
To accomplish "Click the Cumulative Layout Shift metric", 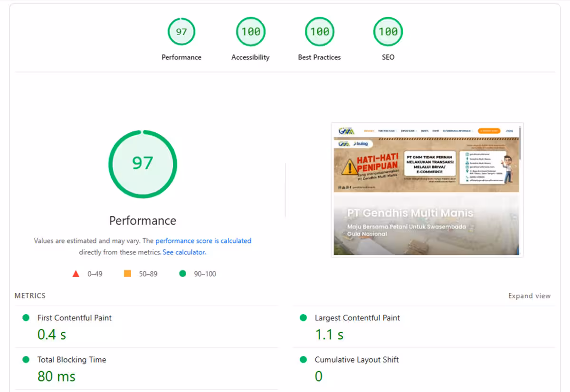I will [x=357, y=360].
